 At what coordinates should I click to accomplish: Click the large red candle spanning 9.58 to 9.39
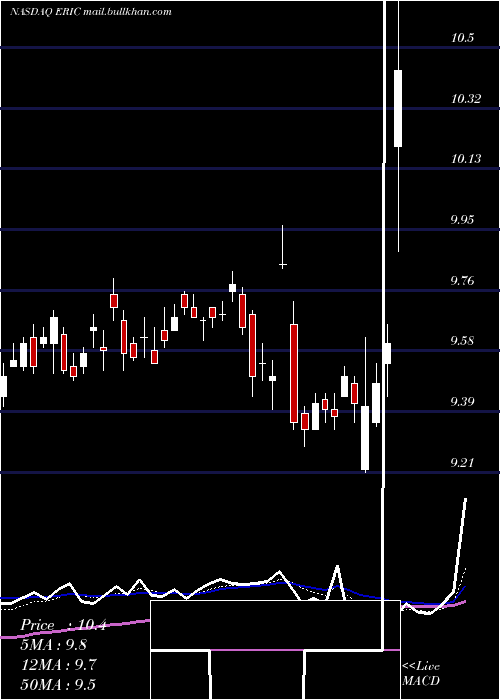(294, 373)
